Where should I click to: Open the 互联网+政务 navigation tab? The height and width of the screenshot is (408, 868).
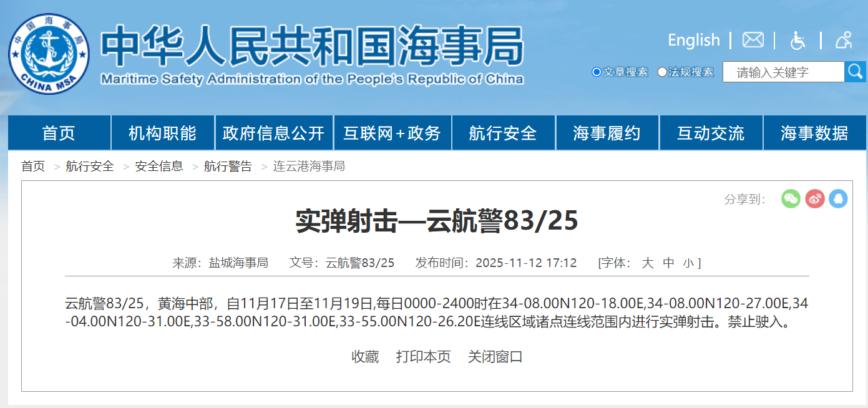[x=393, y=133]
